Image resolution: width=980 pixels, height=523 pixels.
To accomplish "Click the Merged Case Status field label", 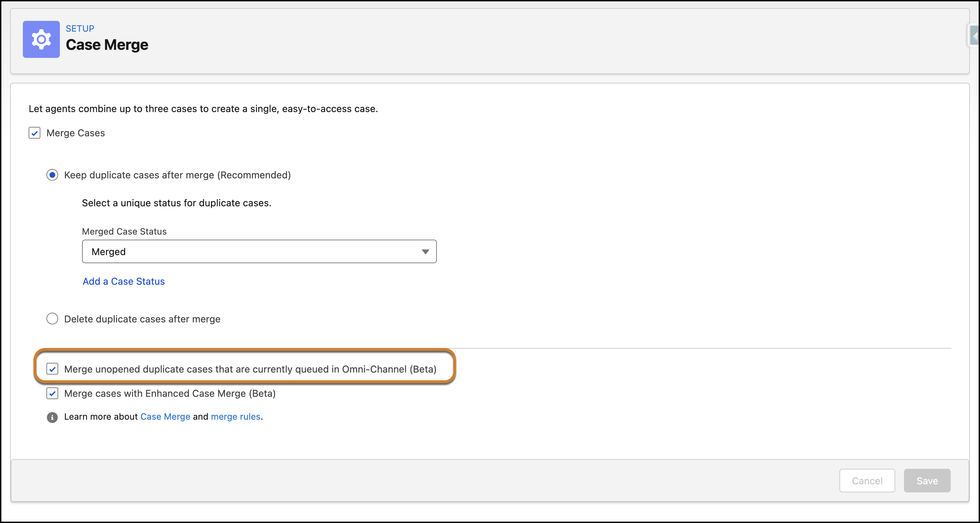I will (x=124, y=232).
